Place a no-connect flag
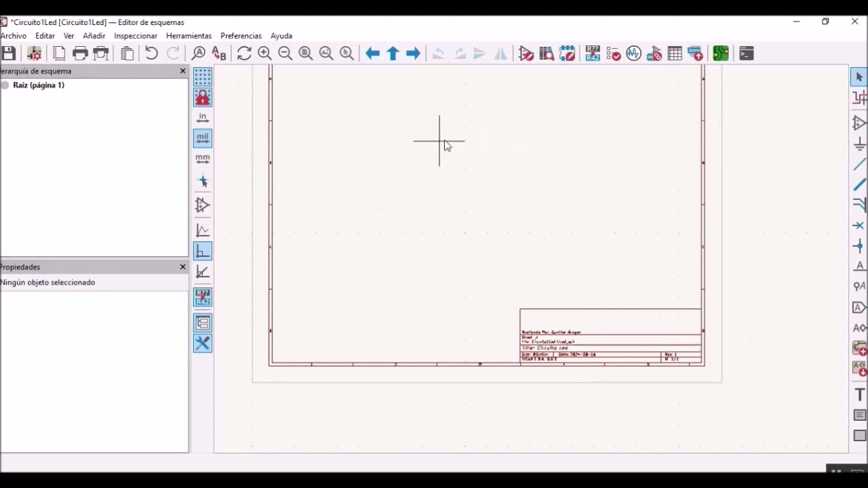This screenshot has height=488, width=868. click(x=859, y=225)
